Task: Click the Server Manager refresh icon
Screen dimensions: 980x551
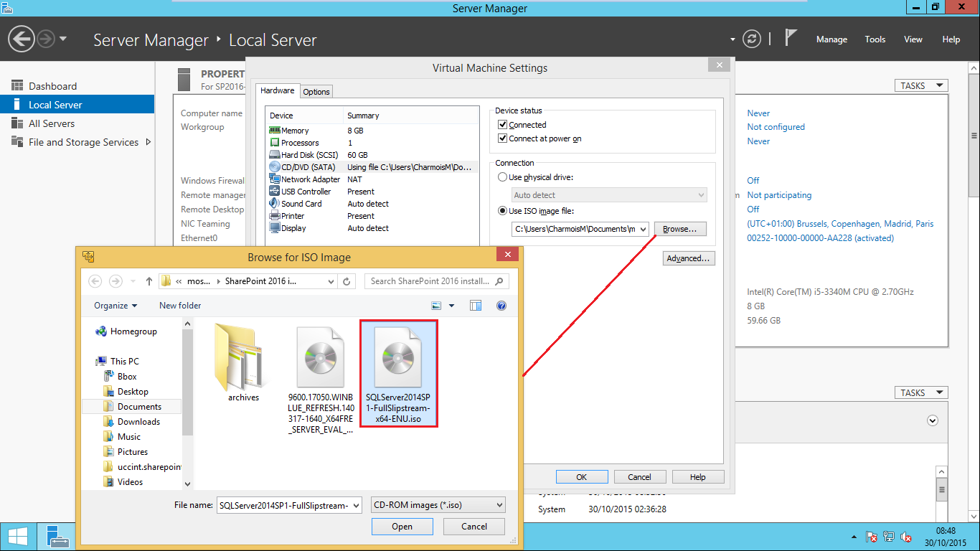Action: [x=751, y=39]
